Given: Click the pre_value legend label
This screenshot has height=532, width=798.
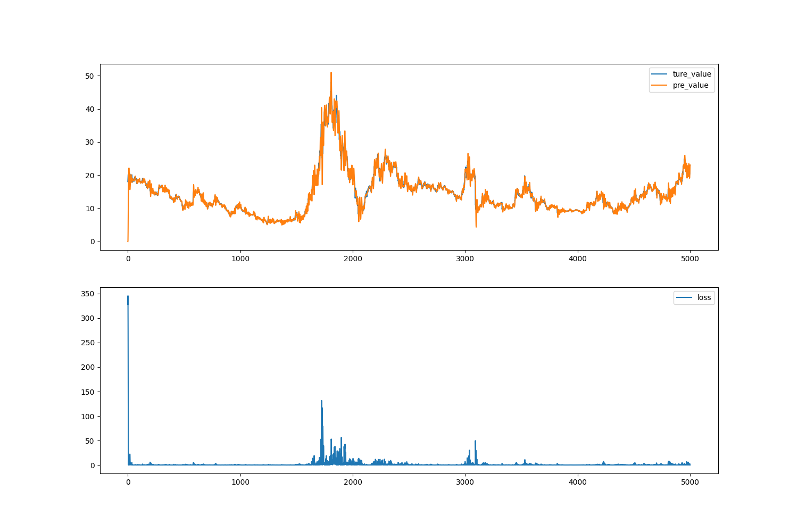Looking at the screenshot, I should (x=691, y=85).
